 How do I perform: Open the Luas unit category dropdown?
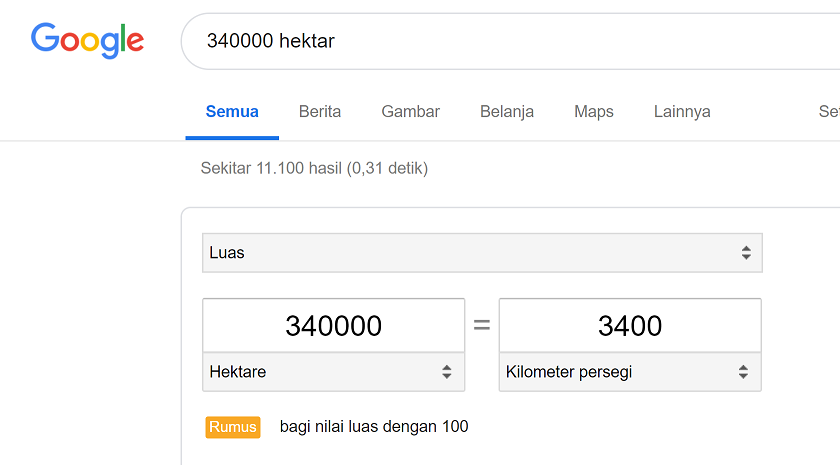(482, 253)
